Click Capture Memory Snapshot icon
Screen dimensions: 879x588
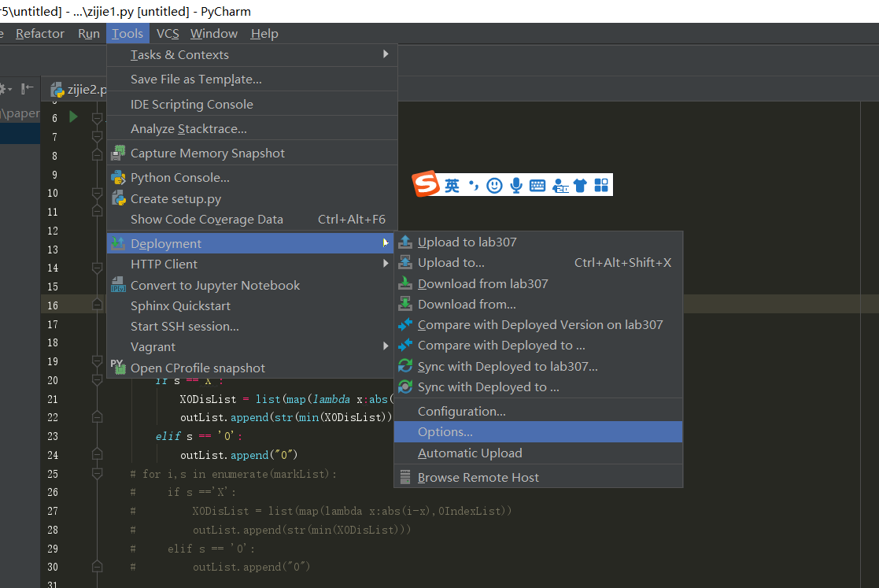point(118,153)
